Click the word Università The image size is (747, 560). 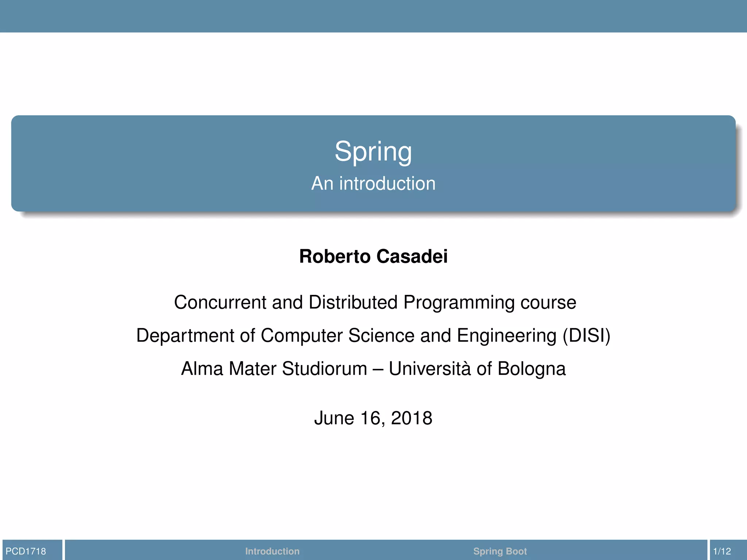[x=430, y=368]
